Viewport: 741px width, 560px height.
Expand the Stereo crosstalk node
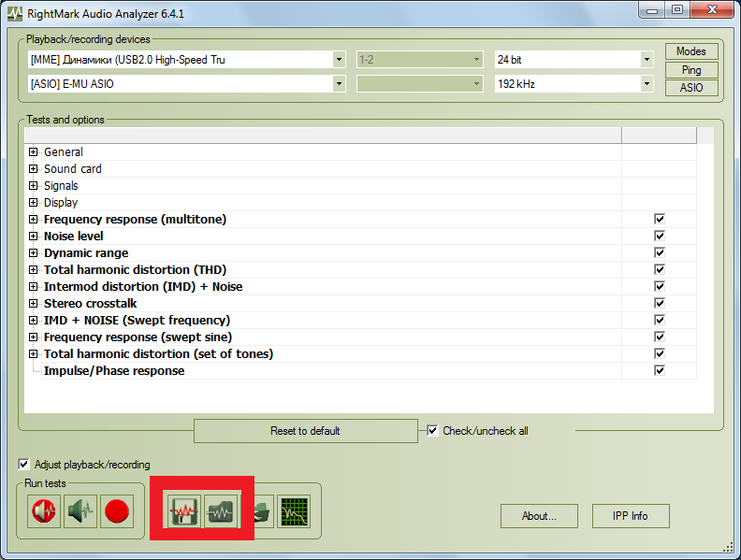(x=33, y=303)
